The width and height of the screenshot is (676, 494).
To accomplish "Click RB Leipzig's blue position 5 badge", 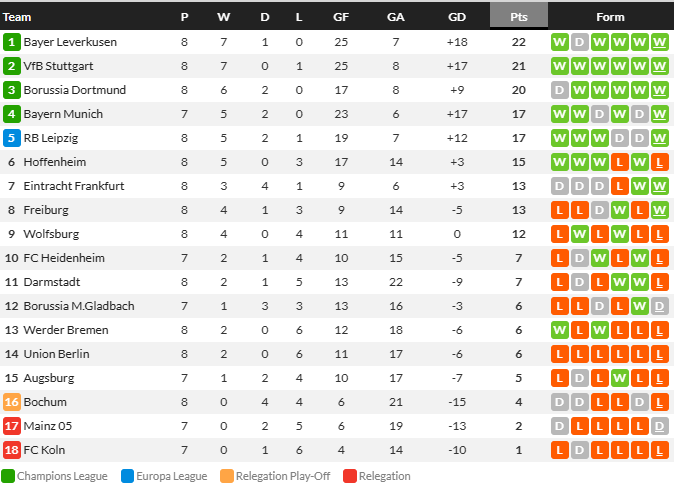I will point(12,138).
